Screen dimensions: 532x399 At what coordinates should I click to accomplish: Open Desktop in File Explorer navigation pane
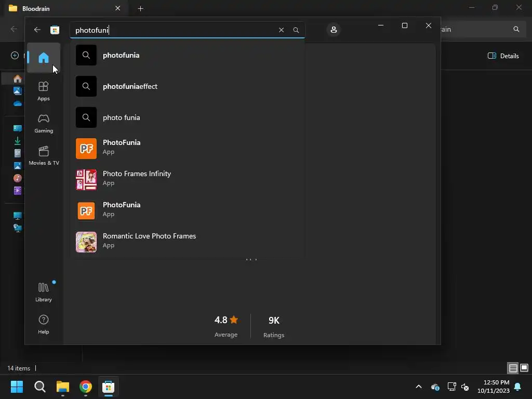tap(17, 128)
